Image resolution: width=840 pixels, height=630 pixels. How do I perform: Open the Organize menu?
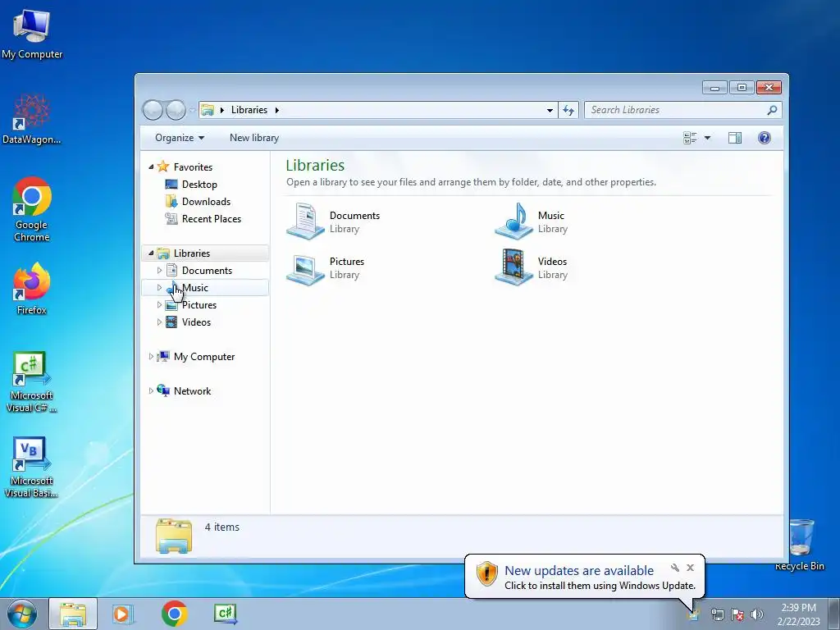(x=180, y=138)
